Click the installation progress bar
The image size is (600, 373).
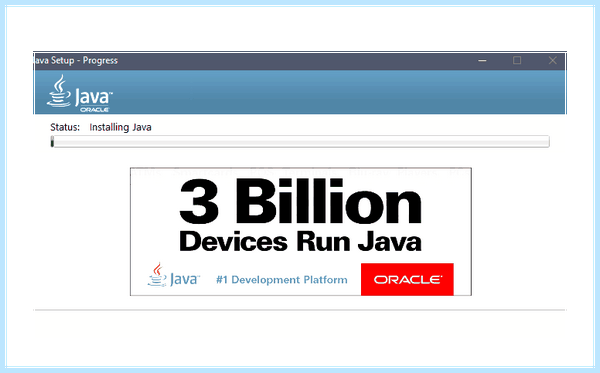[300, 142]
